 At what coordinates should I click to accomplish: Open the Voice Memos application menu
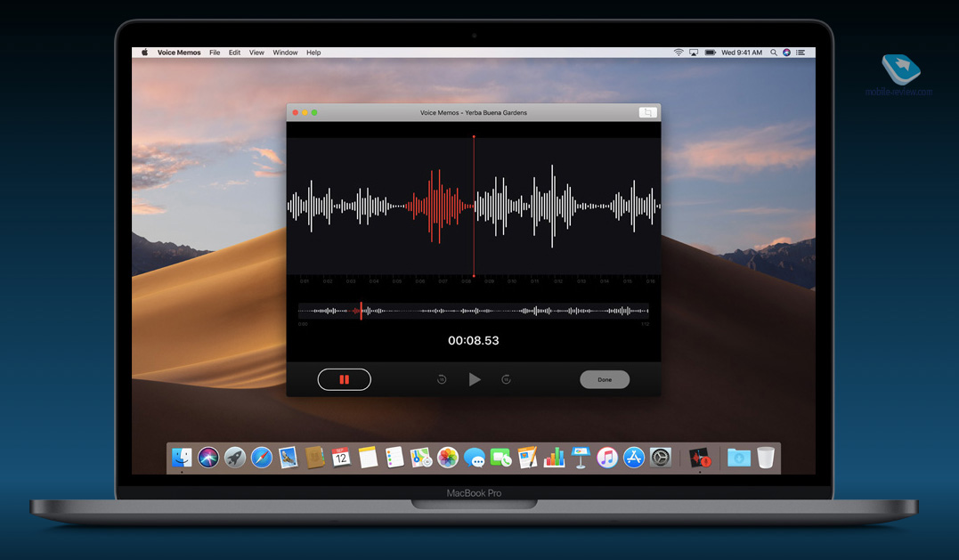[x=179, y=53]
